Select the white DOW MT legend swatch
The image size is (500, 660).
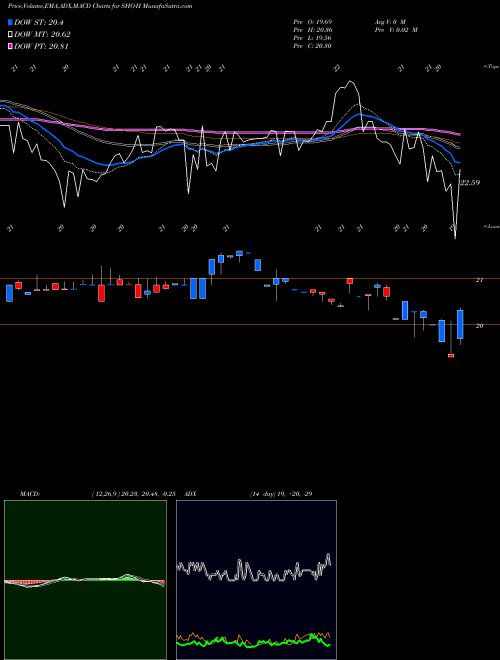coord(10,35)
